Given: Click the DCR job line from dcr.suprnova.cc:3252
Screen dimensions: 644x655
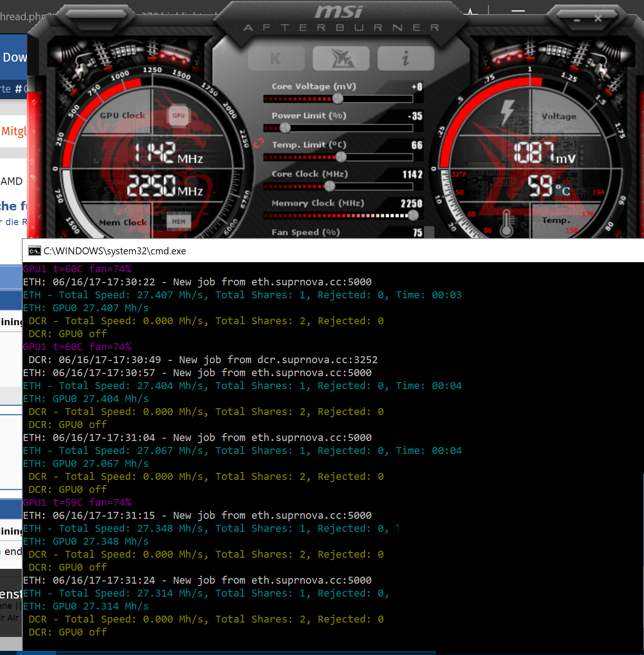Looking at the screenshot, I should pos(203,360).
